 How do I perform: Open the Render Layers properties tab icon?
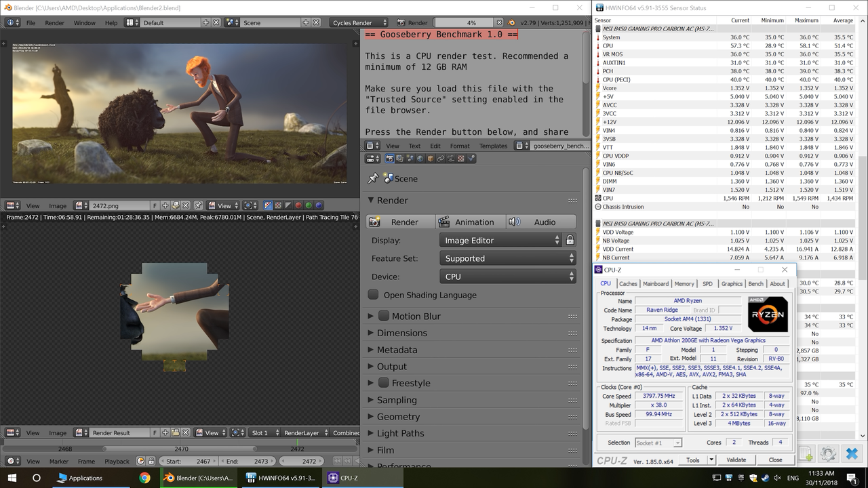[x=400, y=159]
